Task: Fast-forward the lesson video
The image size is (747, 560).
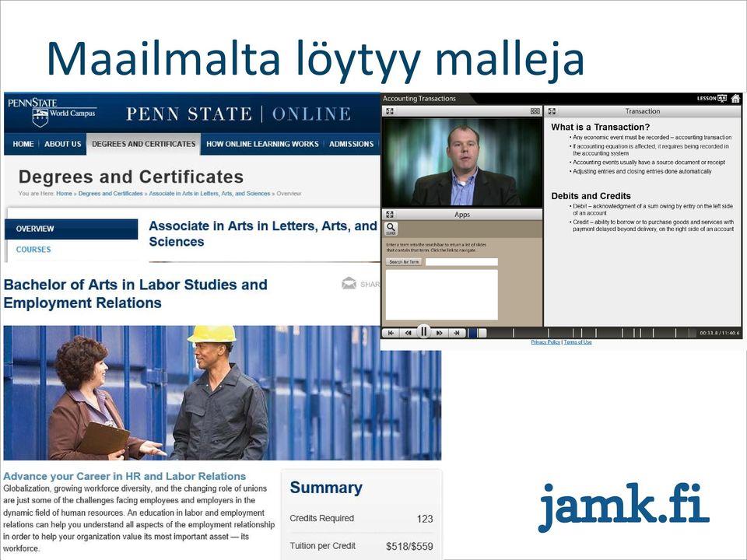Action: [x=440, y=333]
